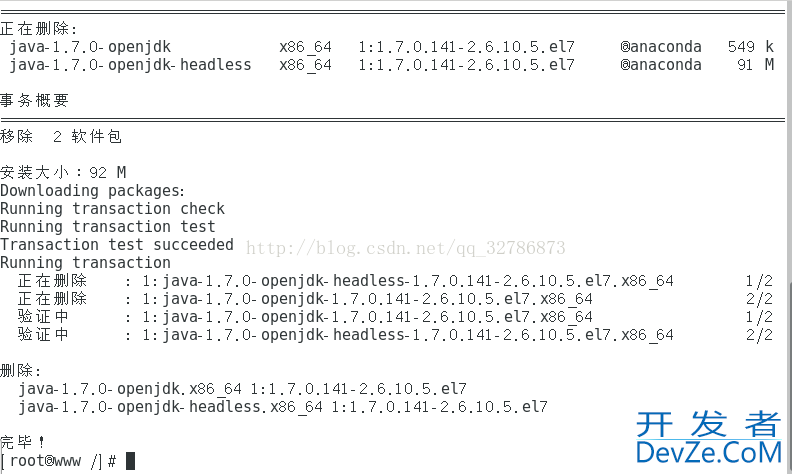Click the 事务概要 summary heading
Viewport: 792px width, 474px height.
[x=34, y=101]
